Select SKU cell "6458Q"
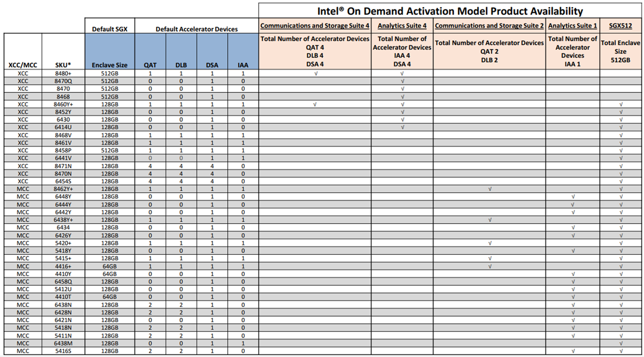The width and height of the screenshot is (644, 357). [63, 281]
